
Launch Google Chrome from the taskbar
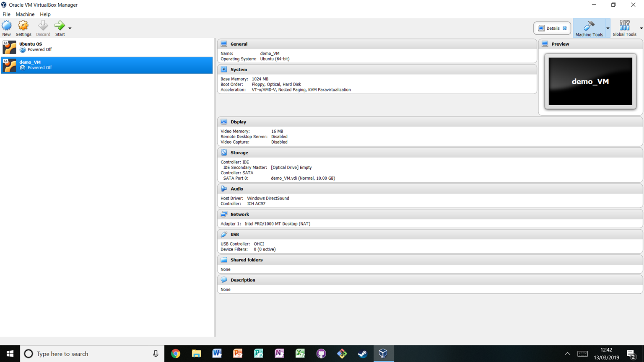175,354
